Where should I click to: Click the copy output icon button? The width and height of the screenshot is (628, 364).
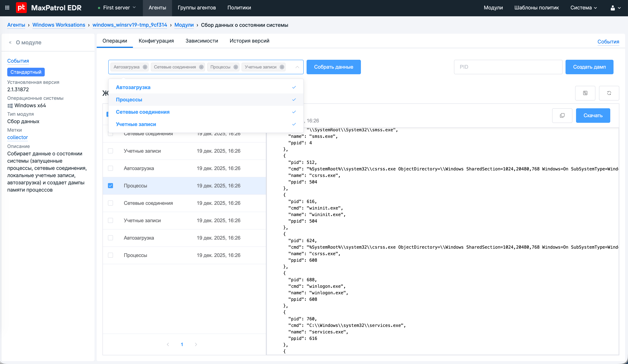(562, 115)
